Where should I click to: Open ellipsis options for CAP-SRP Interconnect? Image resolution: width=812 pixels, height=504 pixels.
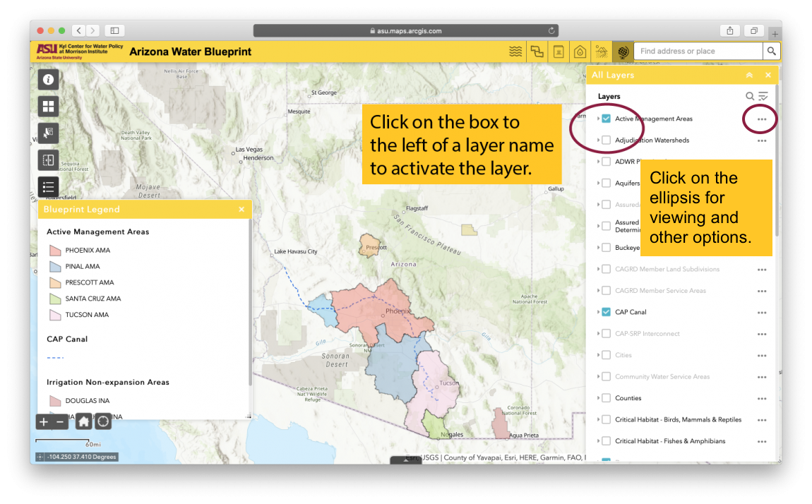point(762,335)
